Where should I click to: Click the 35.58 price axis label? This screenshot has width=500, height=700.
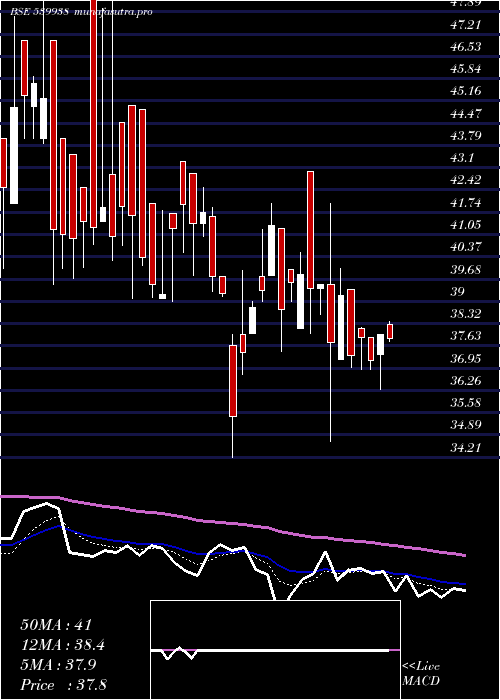click(x=466, y=403)
